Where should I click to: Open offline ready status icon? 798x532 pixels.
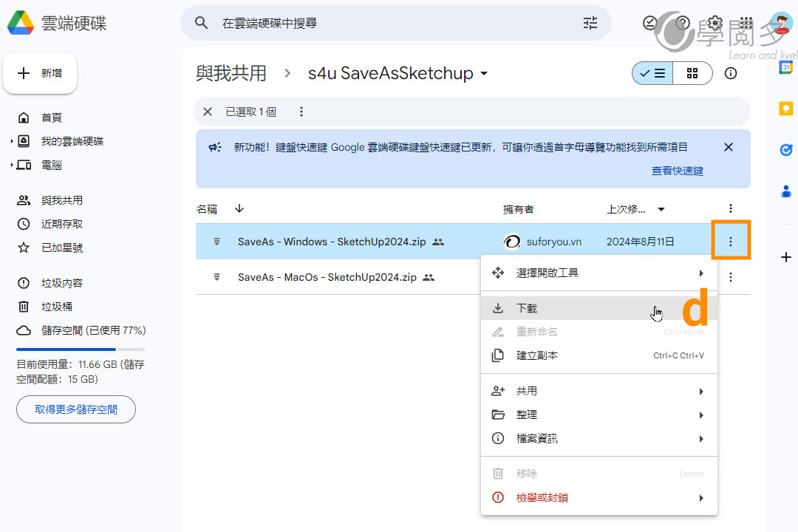click(650, 23)
